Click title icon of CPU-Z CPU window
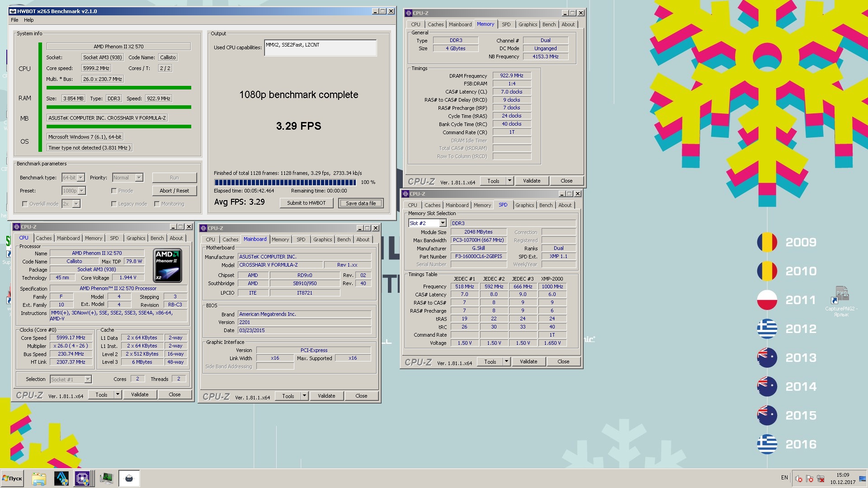Image resolution: width=868 pixels, height=488 pixels. 17,227
